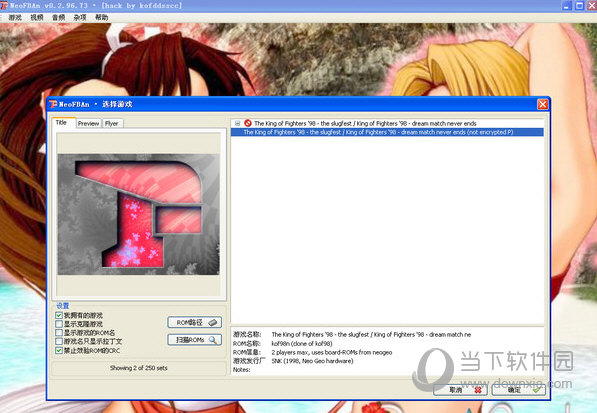Enable the 游戏名只显示拉丁文 checkbox
Viewport: 597px width, 413px height.
click(x=59, y=341)
